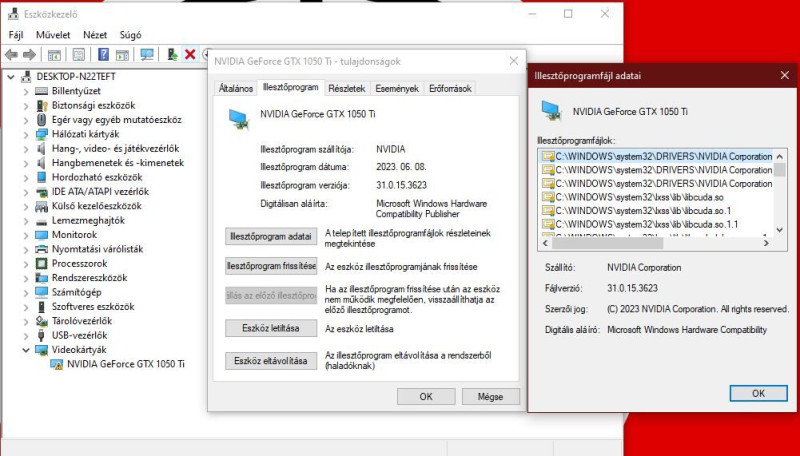Image resolution: width=800 pixels, height=456 pixels.
Task: Collapse the Videokártyák category
Action: coord(26,350)
